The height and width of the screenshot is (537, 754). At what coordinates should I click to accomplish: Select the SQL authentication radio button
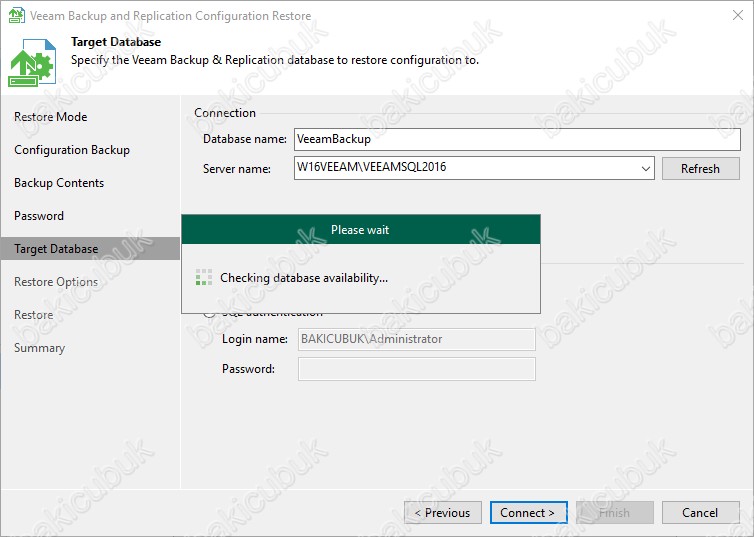click(x=209, y=314)
